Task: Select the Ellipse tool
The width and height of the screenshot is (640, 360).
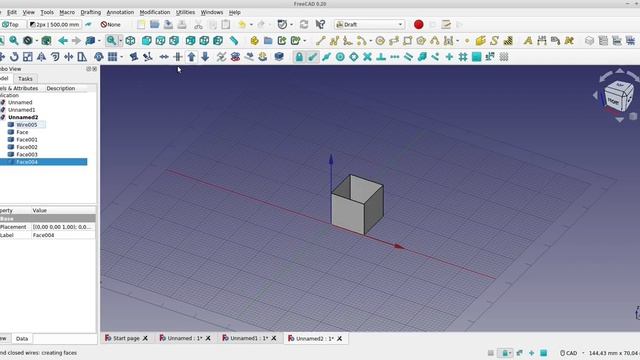Action: [x=394, y=40]
